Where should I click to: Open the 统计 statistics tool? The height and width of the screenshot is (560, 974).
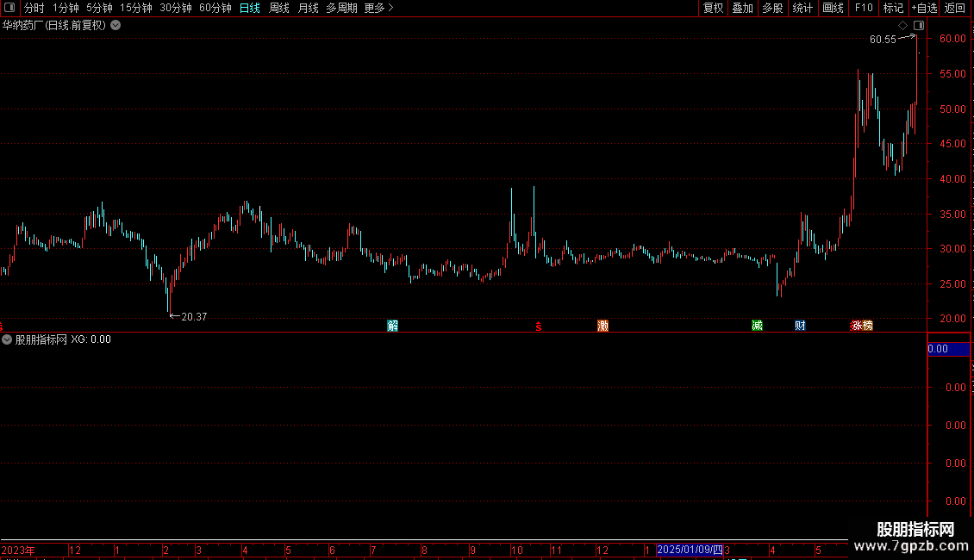pyautogui.click(x=802, y=8)
